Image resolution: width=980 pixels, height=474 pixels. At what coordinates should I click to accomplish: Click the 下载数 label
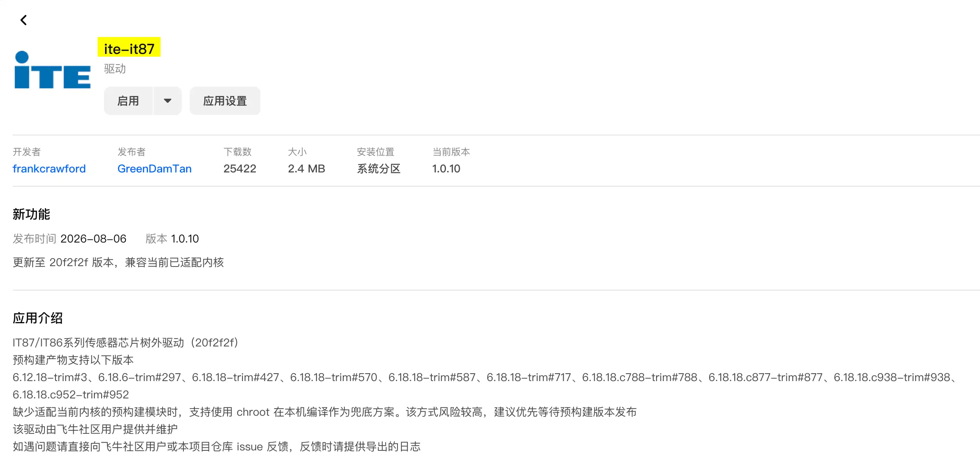pos(237,152)
